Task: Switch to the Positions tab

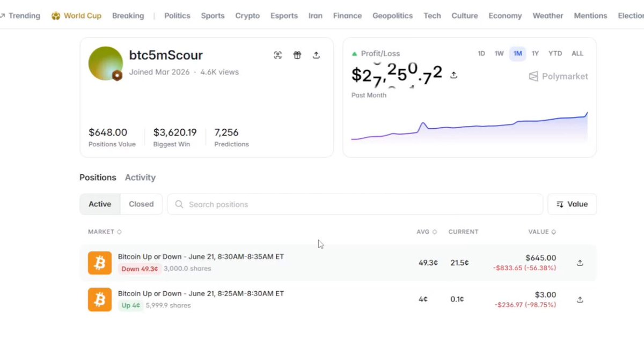Action: (x=98, y=178)
